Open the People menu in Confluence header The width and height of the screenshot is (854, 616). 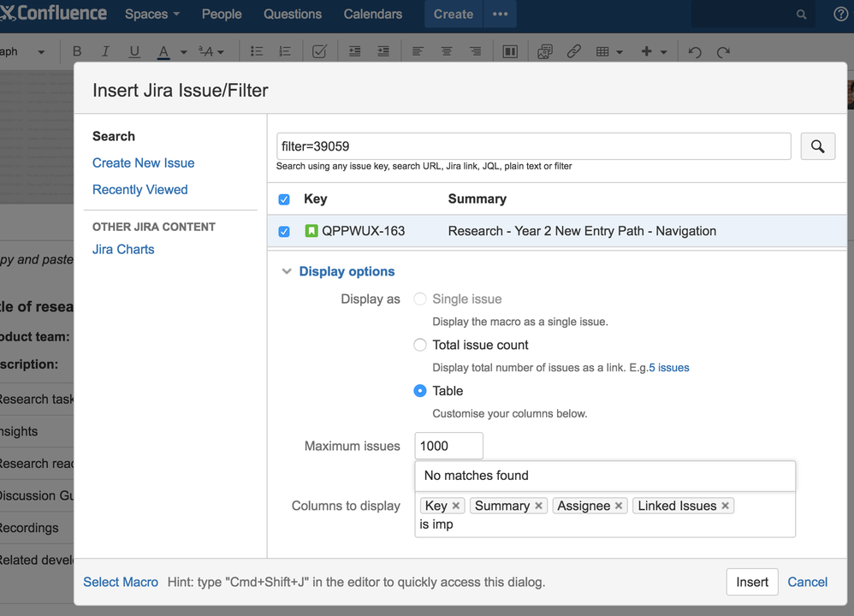[222, 15]
